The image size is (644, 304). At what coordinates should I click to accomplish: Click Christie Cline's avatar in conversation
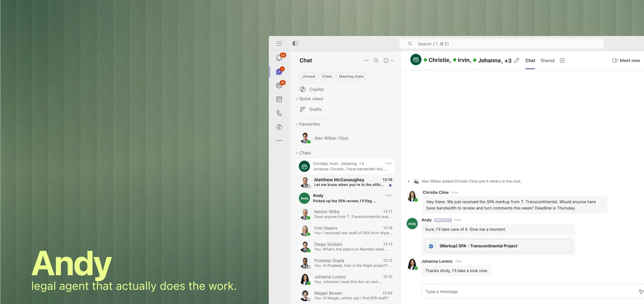pos(412,196)
